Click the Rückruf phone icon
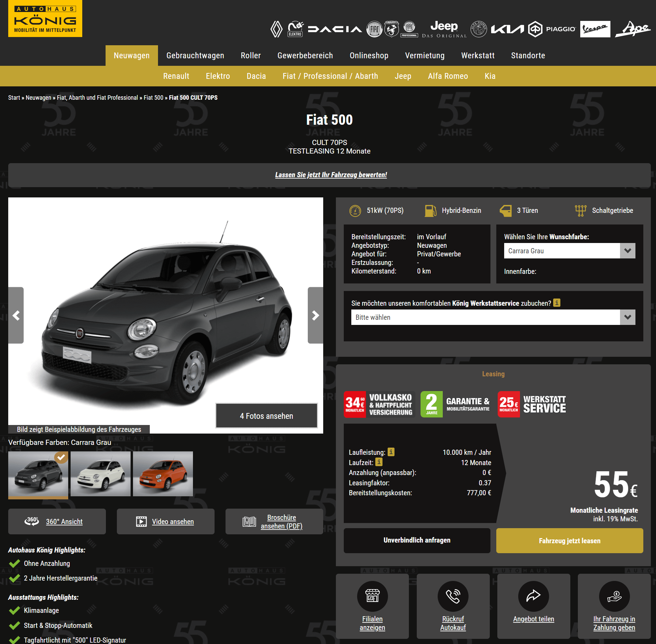Screen dimensions: 656x644 [453, 596]
